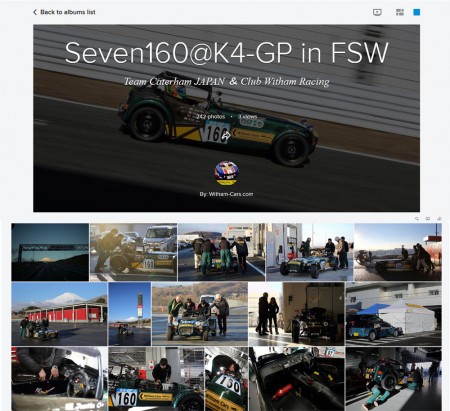Click the 242 photos count
450x411 pixels.
(210, 117)
